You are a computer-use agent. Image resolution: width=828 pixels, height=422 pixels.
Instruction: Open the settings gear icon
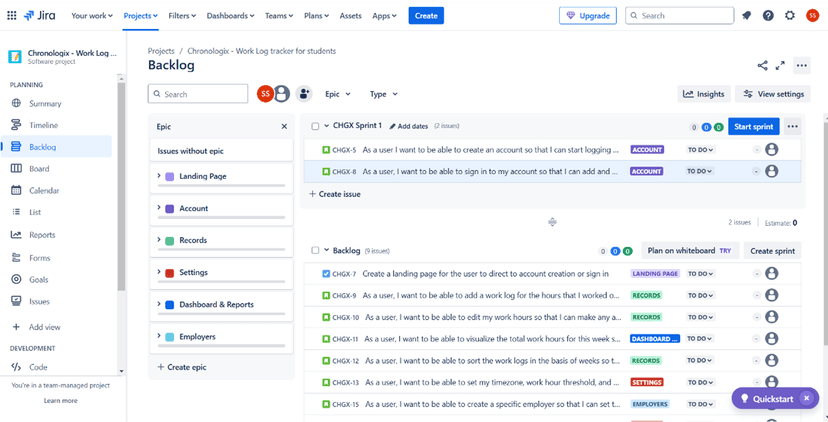pos(790,16)
